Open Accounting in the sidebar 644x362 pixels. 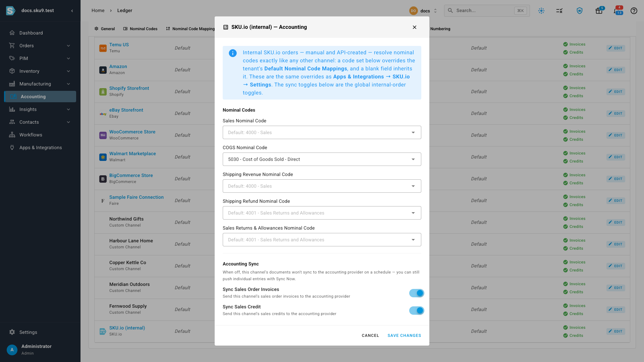pyautogui.click(x=40, y=97)
